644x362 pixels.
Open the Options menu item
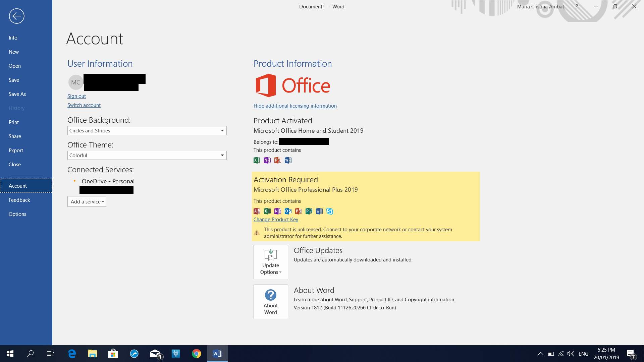[x=17, y=214]
